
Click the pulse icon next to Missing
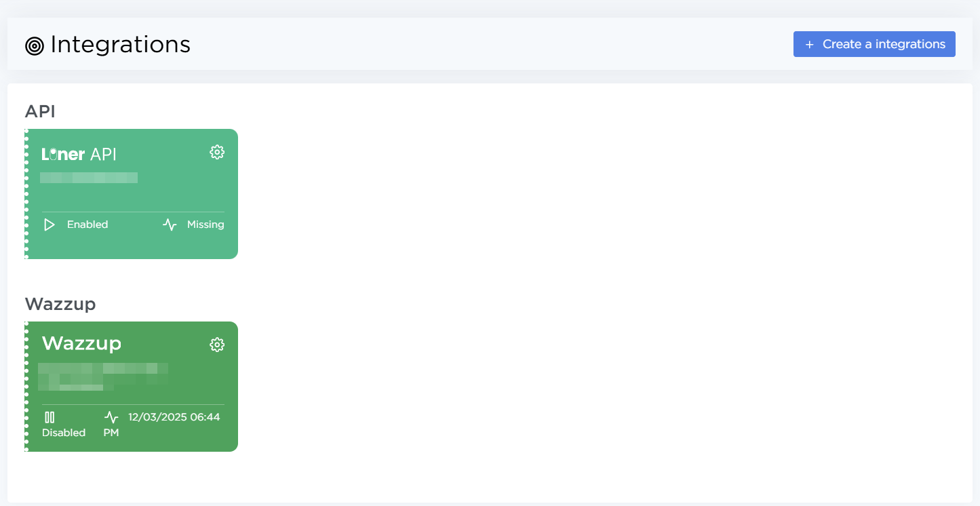click(x=170, y=225)
